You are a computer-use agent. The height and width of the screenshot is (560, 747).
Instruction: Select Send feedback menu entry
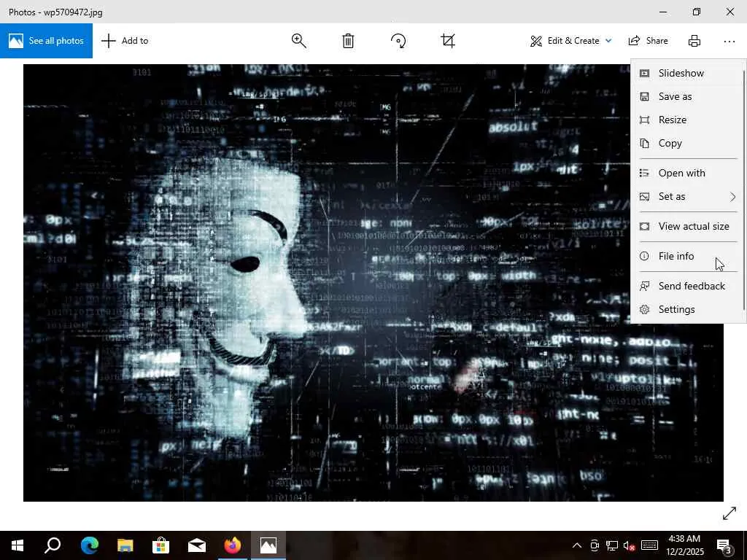pos(686,286)
